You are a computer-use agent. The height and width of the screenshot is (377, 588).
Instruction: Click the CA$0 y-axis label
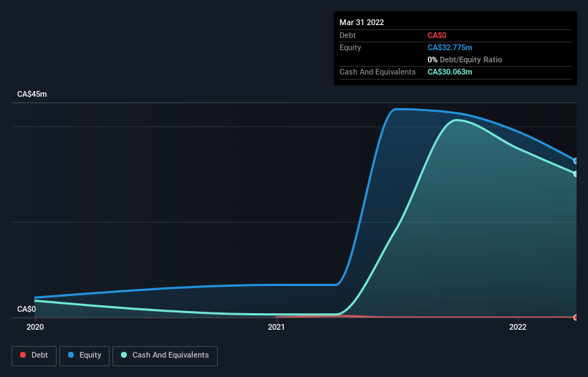[x=26, y=309]
